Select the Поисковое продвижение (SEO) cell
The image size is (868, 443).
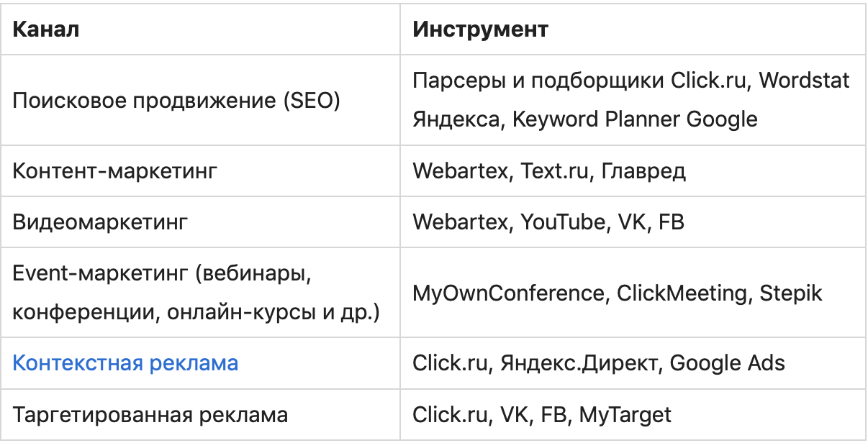pyautogui.click(x=176, y=100)
